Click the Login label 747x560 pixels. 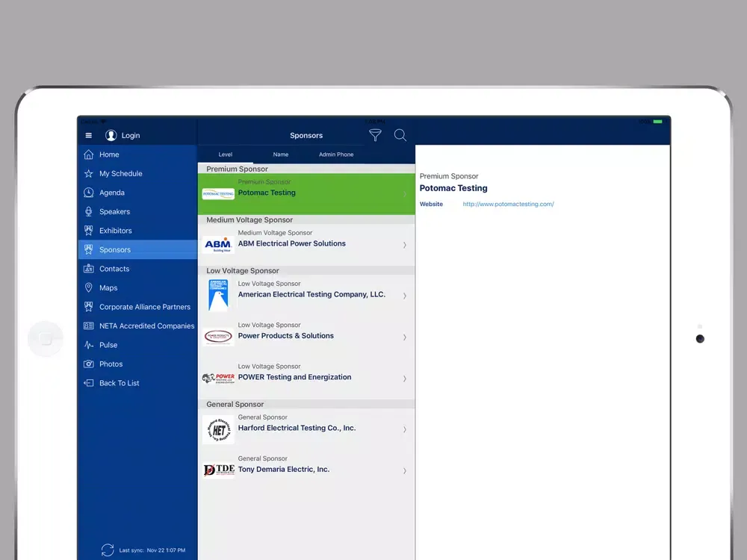131,135
